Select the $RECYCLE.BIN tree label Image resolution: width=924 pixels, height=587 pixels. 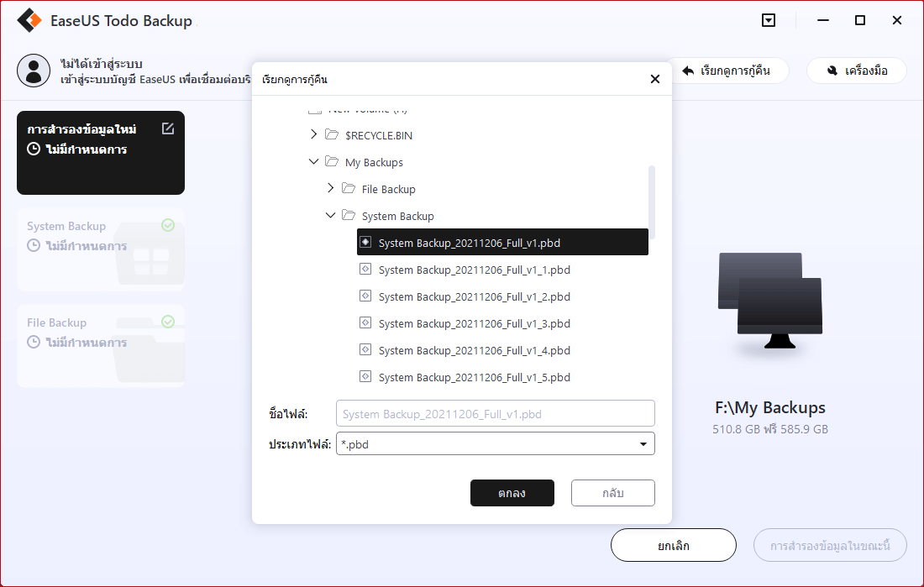379,135
